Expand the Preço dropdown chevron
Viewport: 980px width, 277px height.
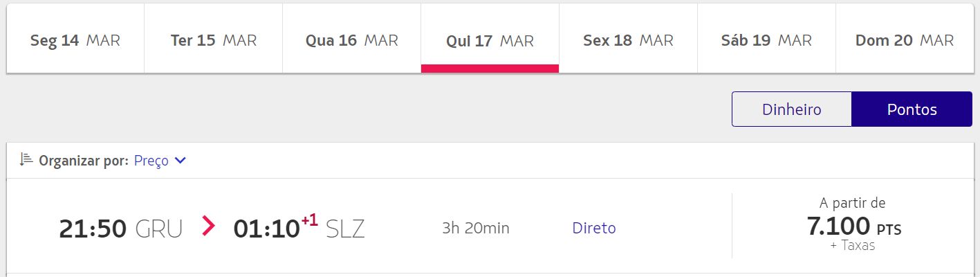coord(181,161)
